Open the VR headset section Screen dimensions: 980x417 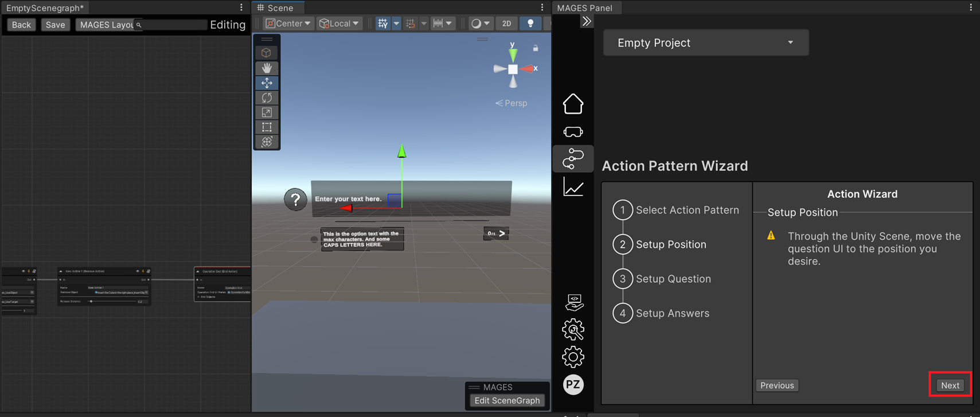[x=573, y=132]
